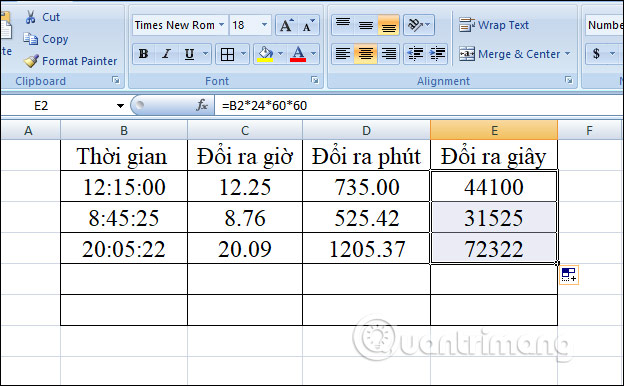
Task: Open the font size dropdown
Action: tap(264, 25)
